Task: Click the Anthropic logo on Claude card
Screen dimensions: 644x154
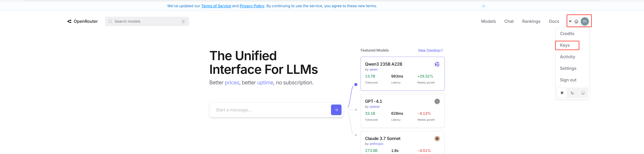Action: 437,138
